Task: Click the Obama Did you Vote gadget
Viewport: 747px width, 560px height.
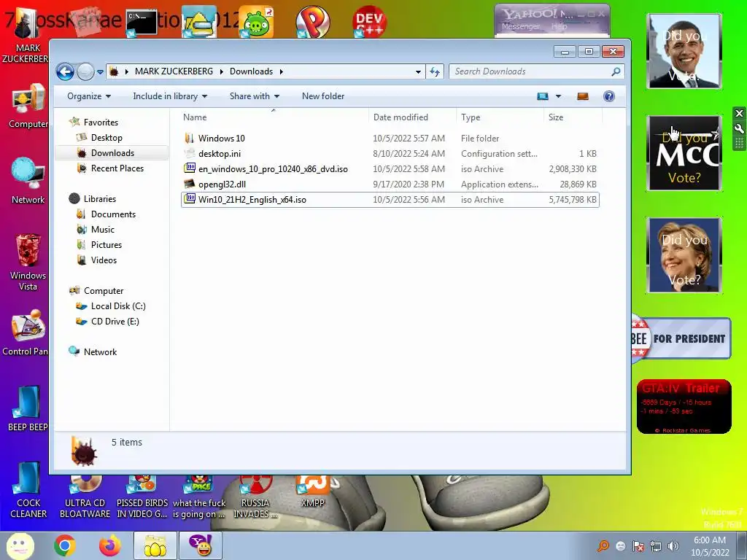Action: (684, 51)
